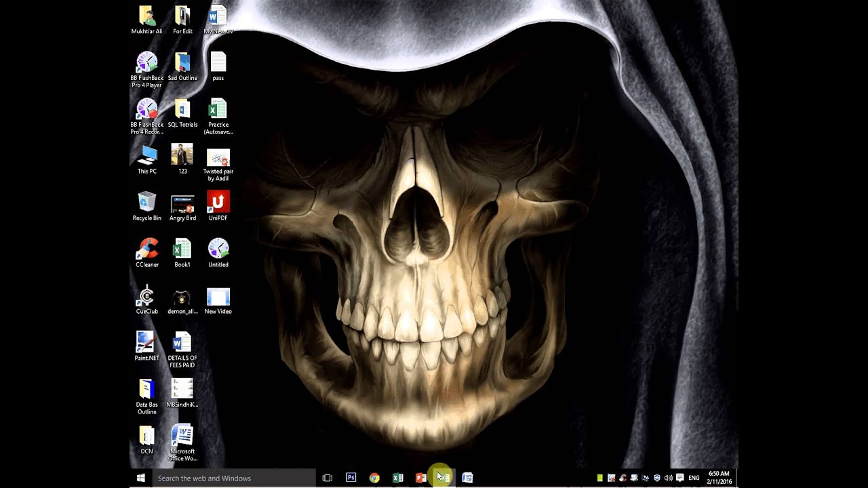
Task: Open the DCN folder
Action: [147, 440]
